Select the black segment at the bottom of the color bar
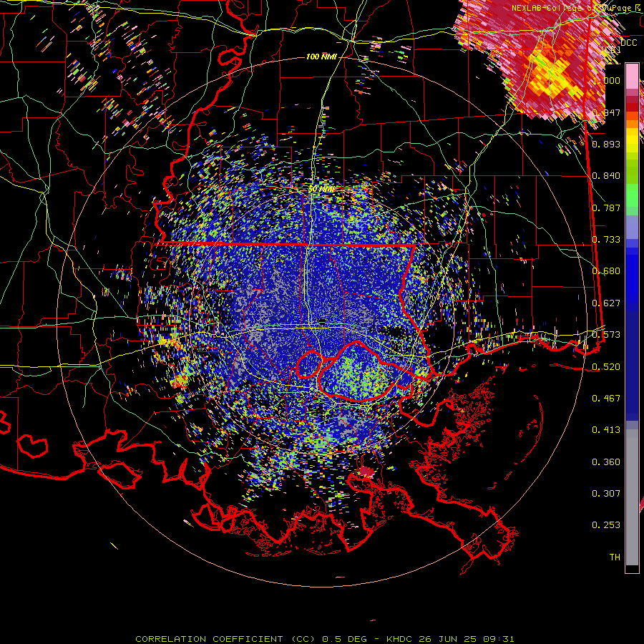This screenshot has width=644, height=644. 632,568
